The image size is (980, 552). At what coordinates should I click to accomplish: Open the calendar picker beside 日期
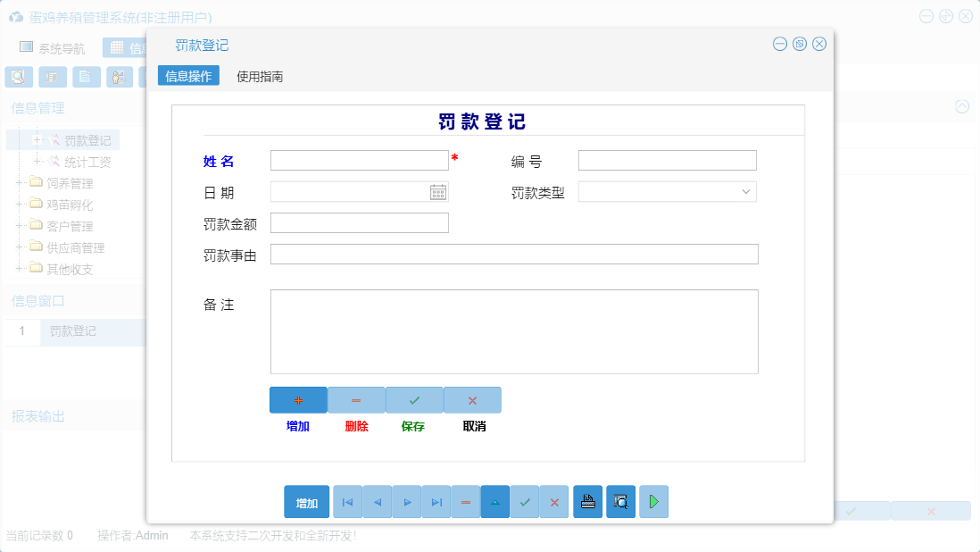(x=437, y=191)
